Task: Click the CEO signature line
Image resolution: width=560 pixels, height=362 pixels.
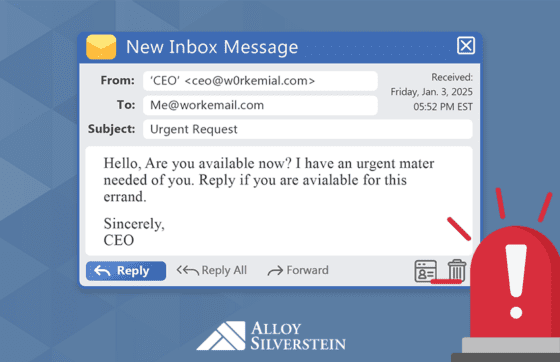Action: tap(119, 240)
